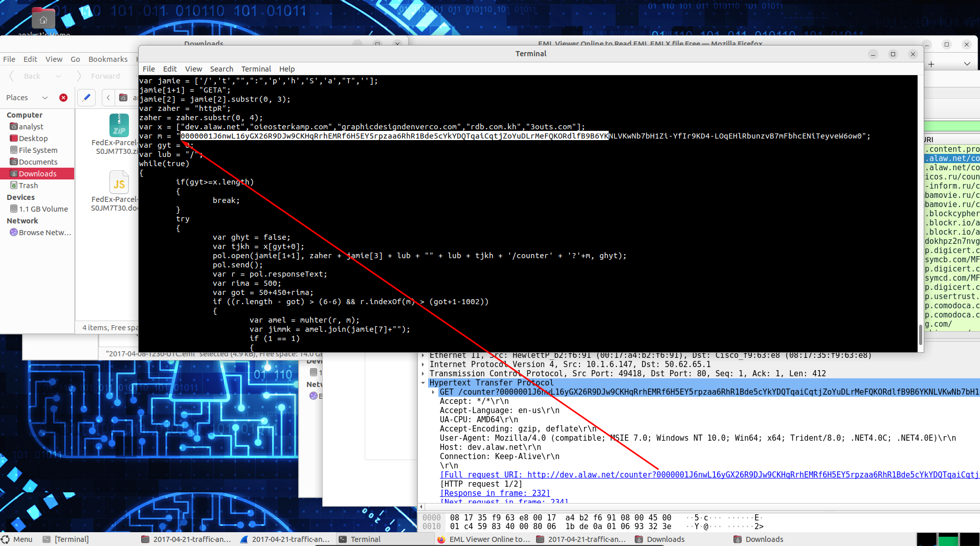
Task: Open the file manager Edit menu
Action: pos(30,59)
